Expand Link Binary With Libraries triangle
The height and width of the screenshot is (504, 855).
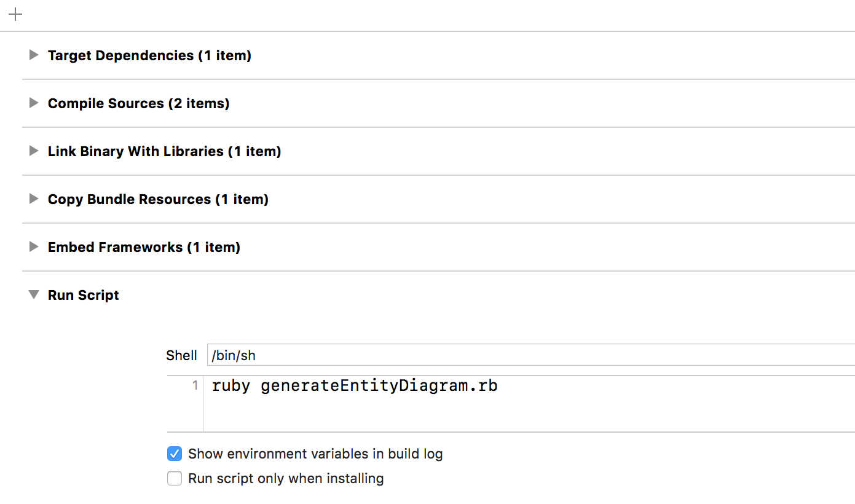click(34, 151)
